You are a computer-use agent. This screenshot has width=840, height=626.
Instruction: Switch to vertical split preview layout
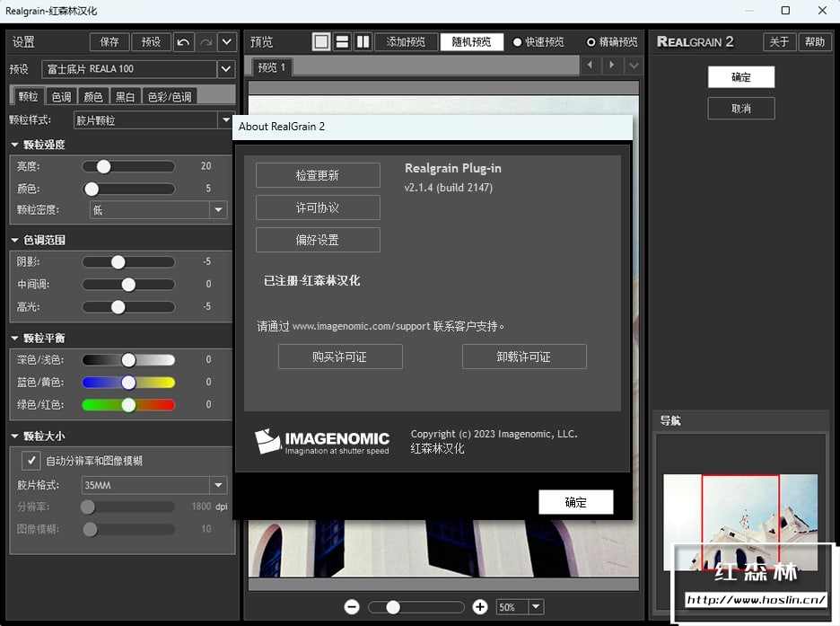point(363,42)
